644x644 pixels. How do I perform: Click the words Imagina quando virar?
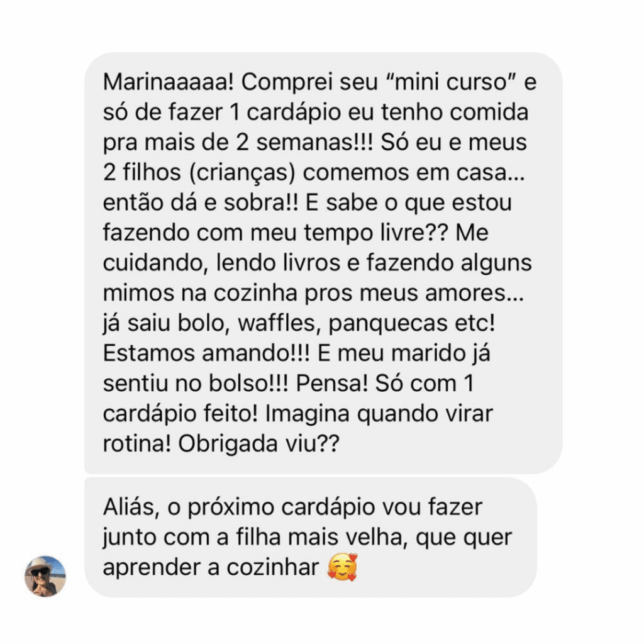[x=379, y=414]
